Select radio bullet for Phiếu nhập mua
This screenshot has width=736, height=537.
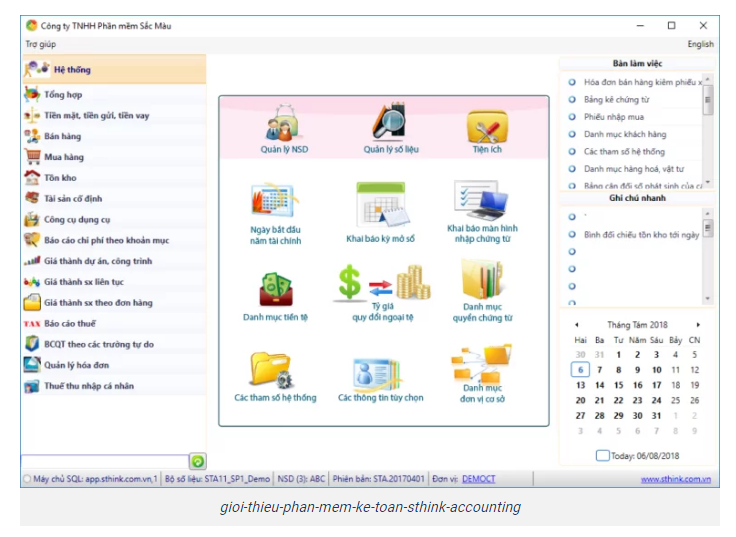tap(572, 117)
